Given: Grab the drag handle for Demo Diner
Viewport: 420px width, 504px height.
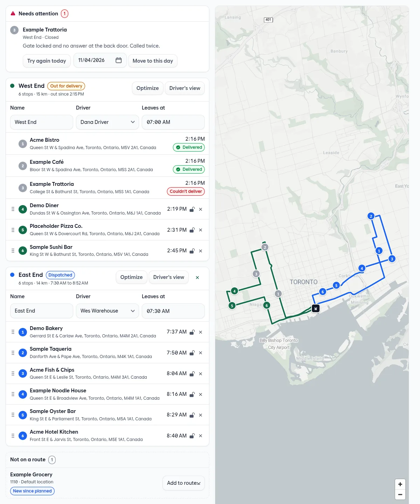Looking at the screenshot, I should (x=13, y=209).
